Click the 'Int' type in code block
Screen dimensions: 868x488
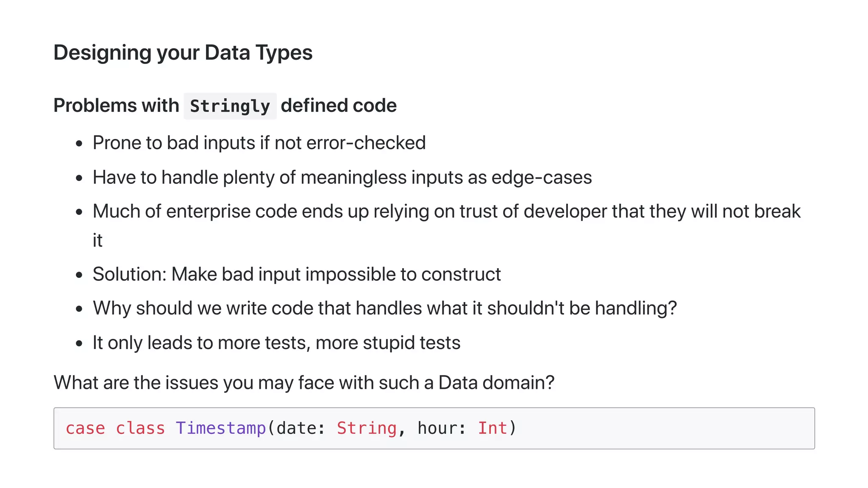[492, 428]
